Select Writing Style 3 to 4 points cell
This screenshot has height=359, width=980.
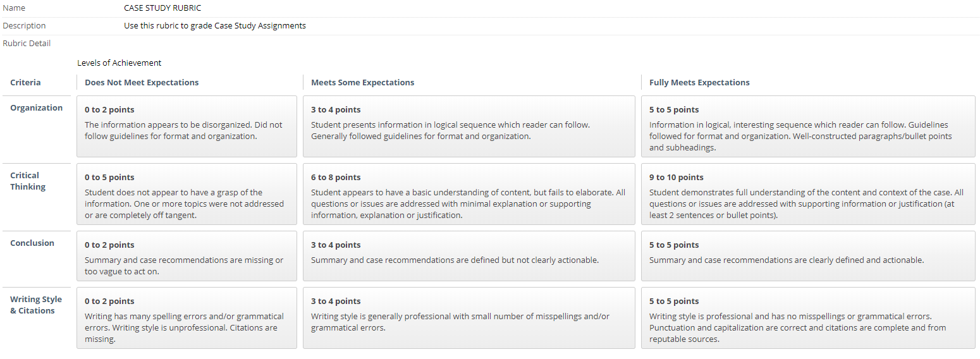pyautogui.click(x=469, y=318)
